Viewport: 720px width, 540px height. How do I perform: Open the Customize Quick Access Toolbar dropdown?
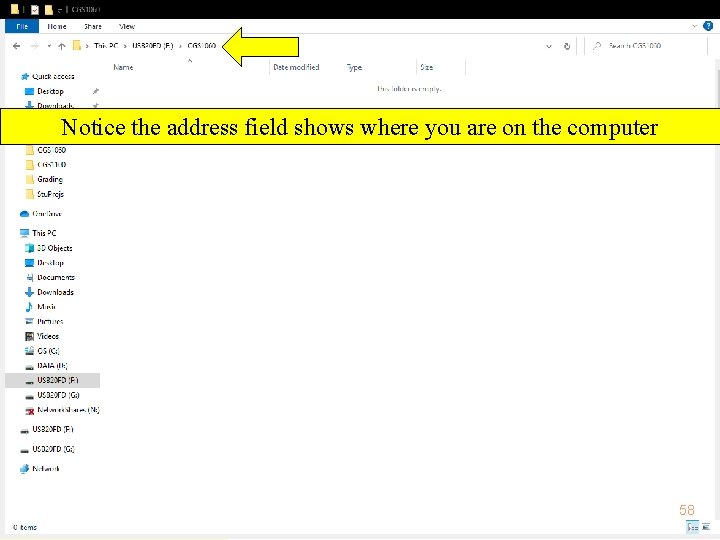coord(60,10)
